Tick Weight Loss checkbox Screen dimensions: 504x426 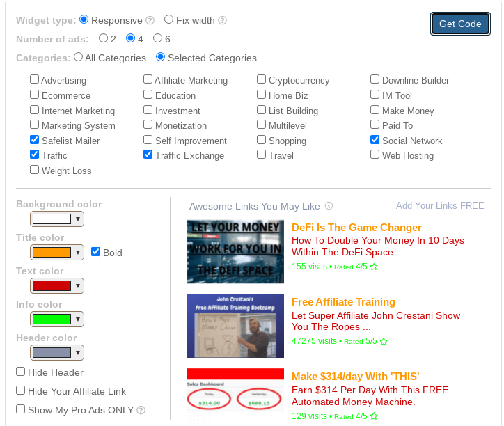tap(34, 170)
